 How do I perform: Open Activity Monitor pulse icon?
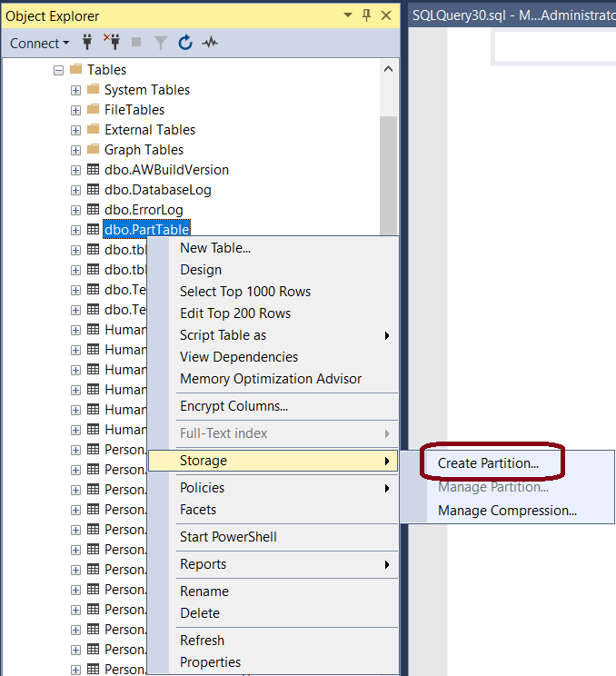(x=210, y=42)
